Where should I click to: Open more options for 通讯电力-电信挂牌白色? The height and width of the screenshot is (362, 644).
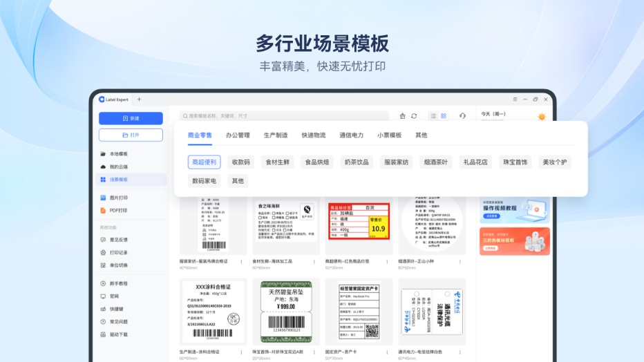click(x=460, y=352)
